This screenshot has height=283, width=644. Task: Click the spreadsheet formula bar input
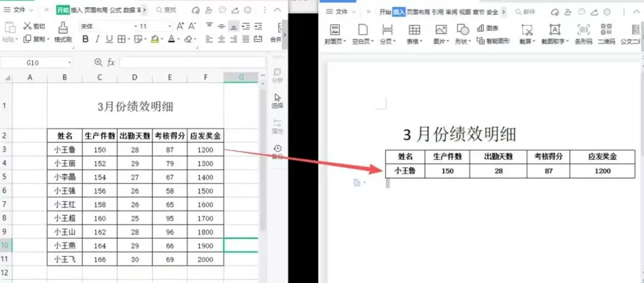pyautogui.click(x=192, y=63)
